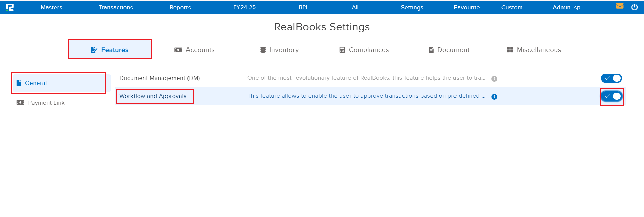Open the Transactions menu
This screenshot has height=217, width=644.
116,7
